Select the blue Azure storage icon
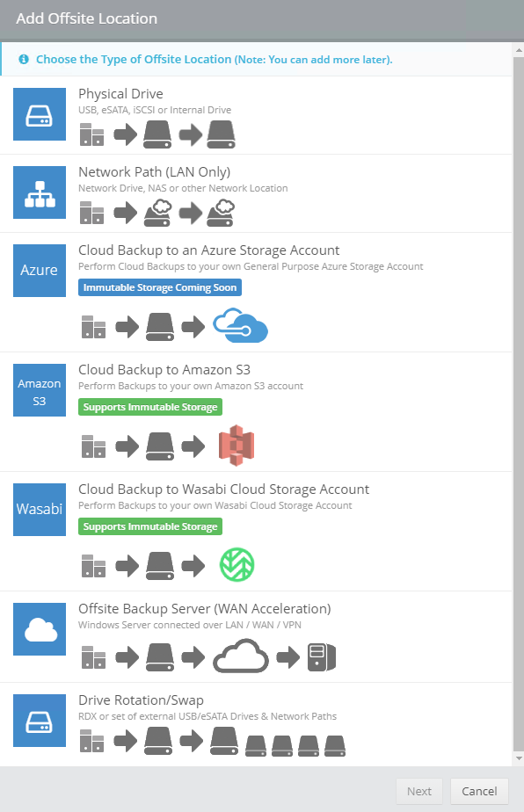 (x=37, y=270)
